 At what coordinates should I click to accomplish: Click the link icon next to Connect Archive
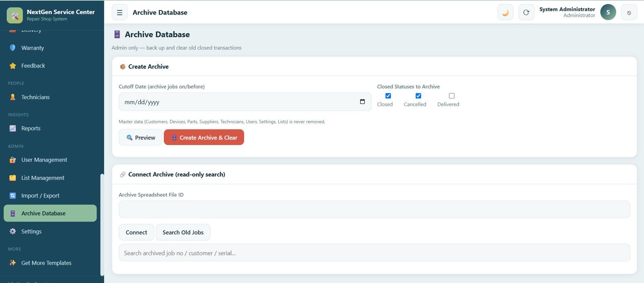pyautogui.click(x=123, y=174)
